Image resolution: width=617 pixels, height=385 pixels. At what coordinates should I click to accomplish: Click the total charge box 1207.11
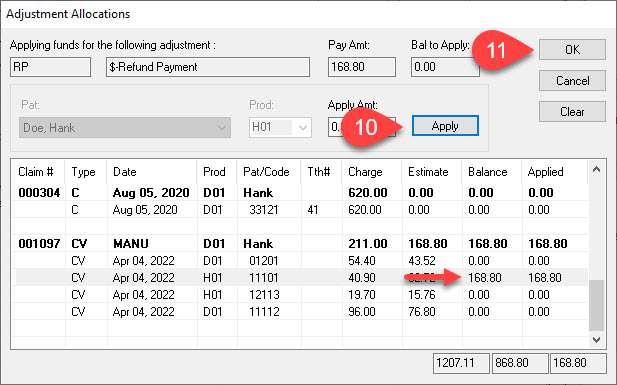tap(461, 363)
